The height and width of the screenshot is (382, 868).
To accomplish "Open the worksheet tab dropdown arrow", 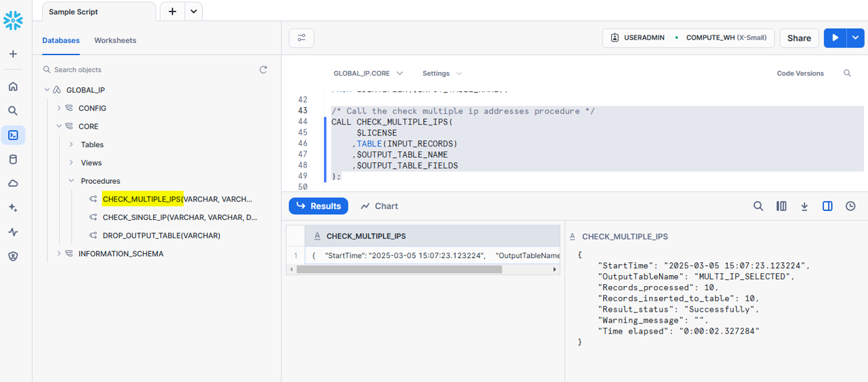I will pyautogui.click(x=193, y=12).
